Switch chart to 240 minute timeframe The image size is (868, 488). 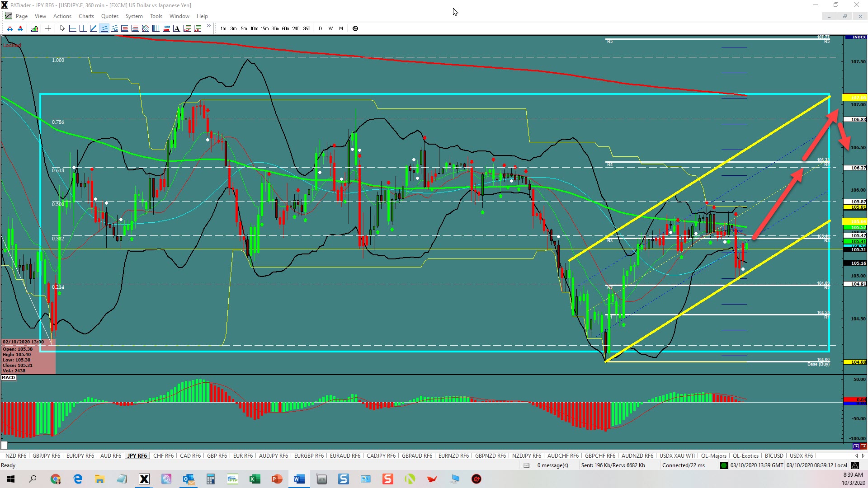pos(296,28)
